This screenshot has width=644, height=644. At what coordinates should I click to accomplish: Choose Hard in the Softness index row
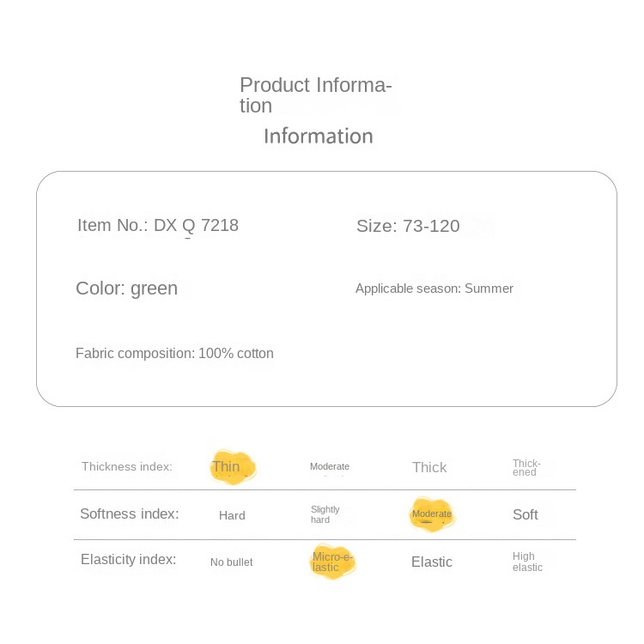tap(232, 515)
